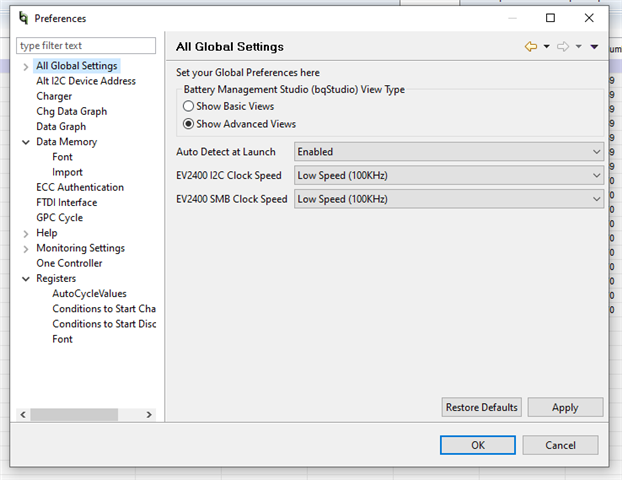Click the back navigation arrow icon
Viewport: 622px width, 480px height.
(x=531, y=47)
